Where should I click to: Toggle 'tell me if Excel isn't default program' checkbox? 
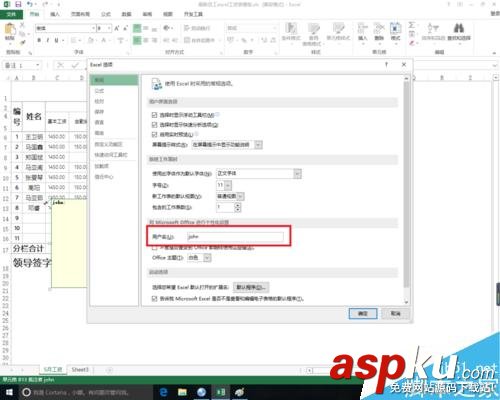click(154, 299)
